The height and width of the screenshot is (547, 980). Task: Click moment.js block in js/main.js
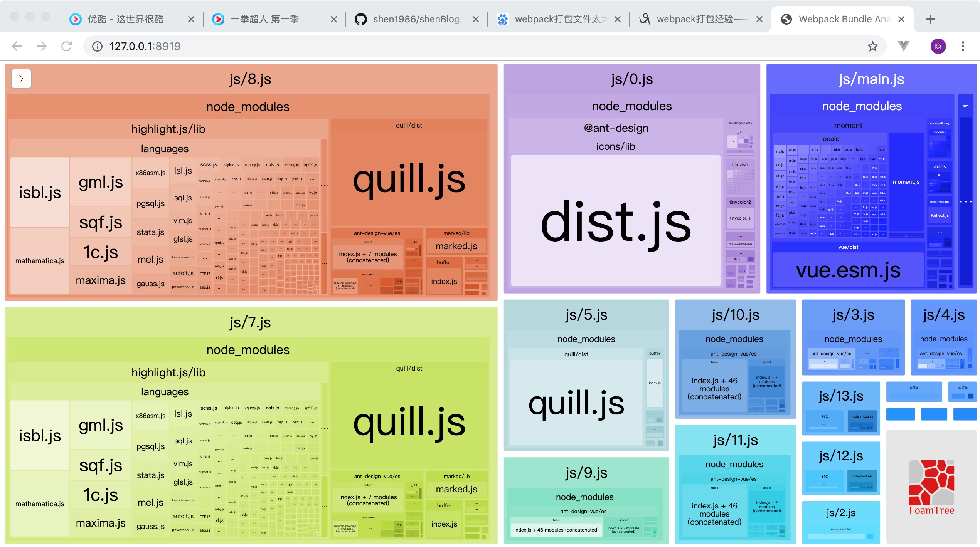pos(906,182)
